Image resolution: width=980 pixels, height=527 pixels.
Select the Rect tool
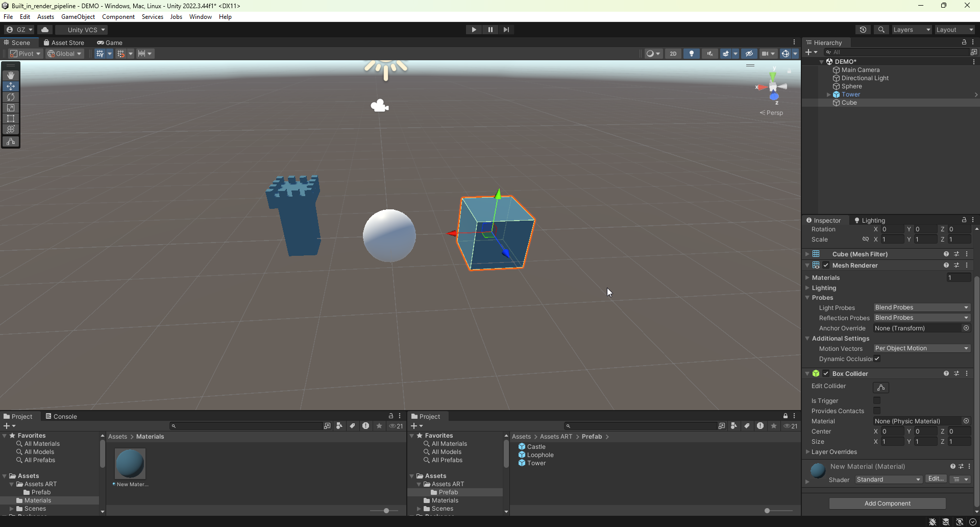pos(11,118)
